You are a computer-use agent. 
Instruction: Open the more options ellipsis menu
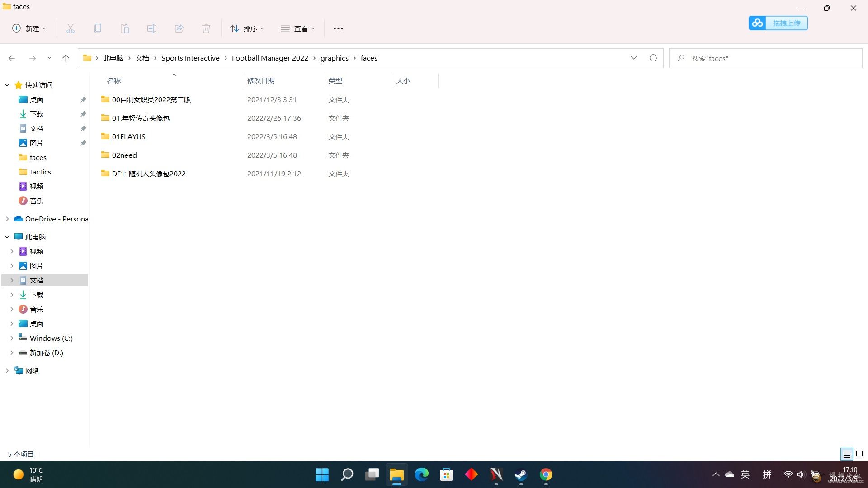[x=338, y=28]
